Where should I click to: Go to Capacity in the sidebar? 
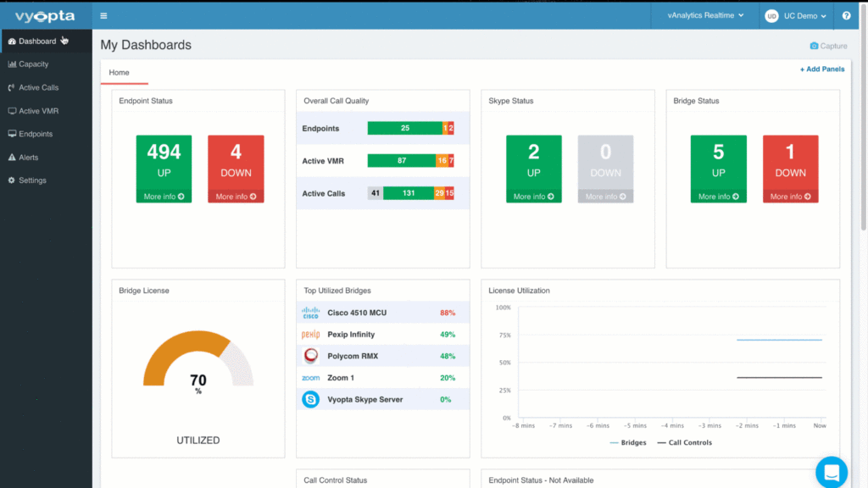(x=46, y=64)
